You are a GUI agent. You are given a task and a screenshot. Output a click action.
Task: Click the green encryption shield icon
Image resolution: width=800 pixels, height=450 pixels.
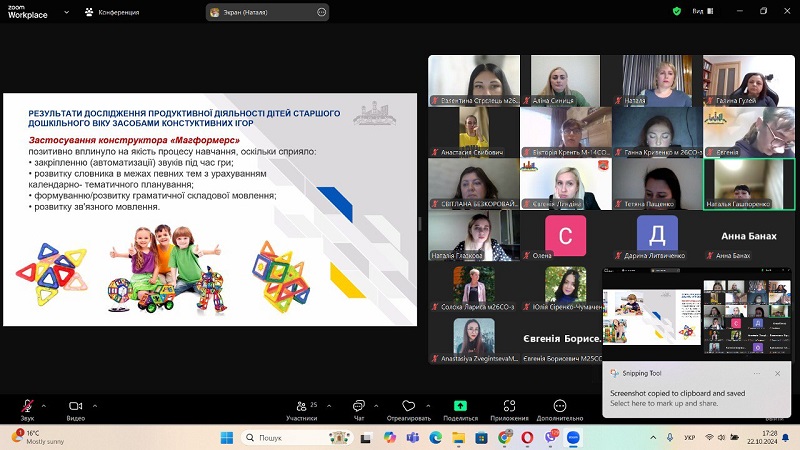pyautogui.click(x=677, y=11)
